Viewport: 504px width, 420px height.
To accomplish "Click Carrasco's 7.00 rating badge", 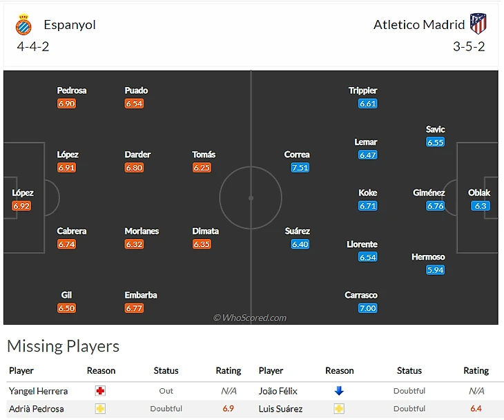I will 367,308.
